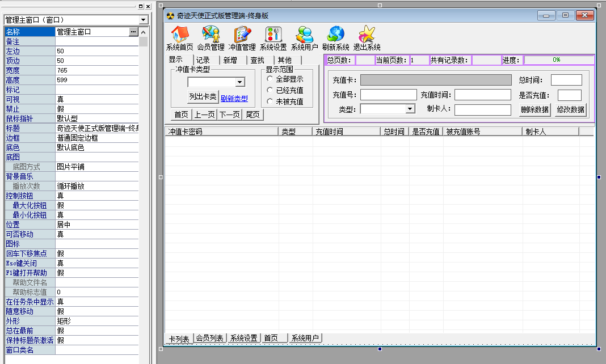Click the 进度 progress bar
This screenshot has width=606, height=364.
(x=558, y=60)
